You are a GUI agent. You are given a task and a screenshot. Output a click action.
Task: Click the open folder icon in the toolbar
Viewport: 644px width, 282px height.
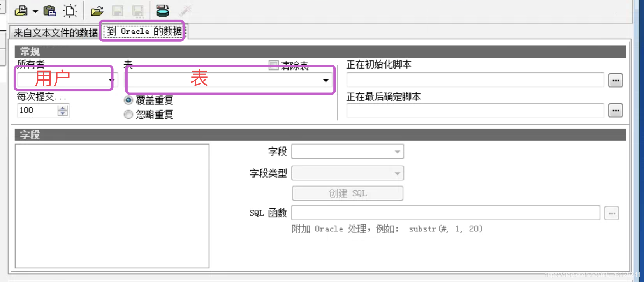coord(97,11)
